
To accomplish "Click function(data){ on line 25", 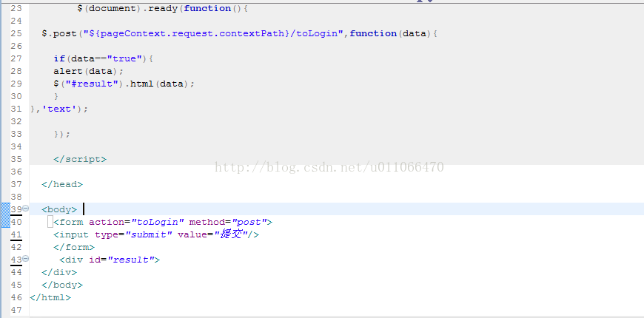I will click(394, 33).
